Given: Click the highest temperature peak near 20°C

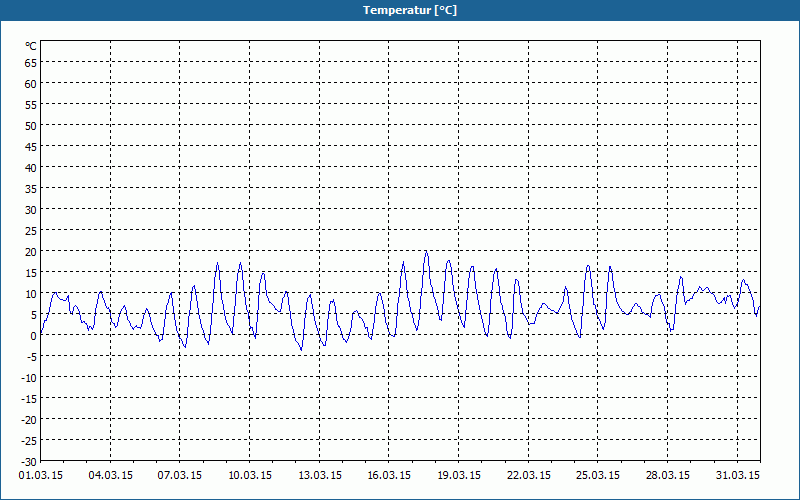Looking at the screenshot, I should click(x=426, y=252).
